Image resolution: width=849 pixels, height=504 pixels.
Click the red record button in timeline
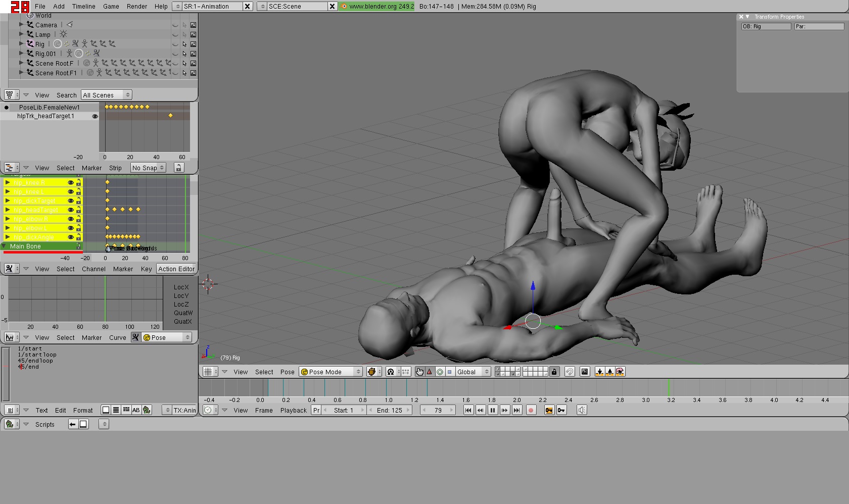(x=531, y=410)
